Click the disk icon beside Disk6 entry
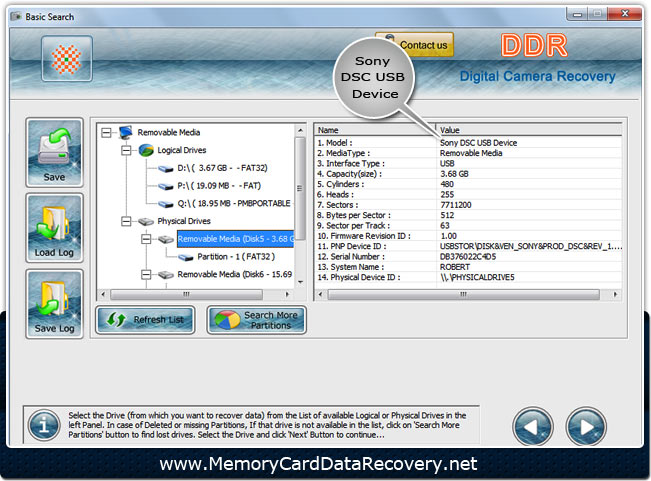Image resolution: width=651 pixels, height=481 pixels. coord(166,275)
